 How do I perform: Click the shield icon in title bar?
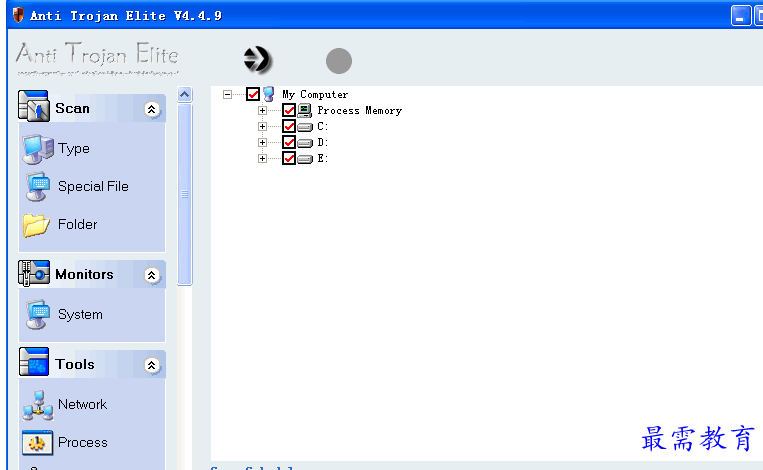click(18, 15)
